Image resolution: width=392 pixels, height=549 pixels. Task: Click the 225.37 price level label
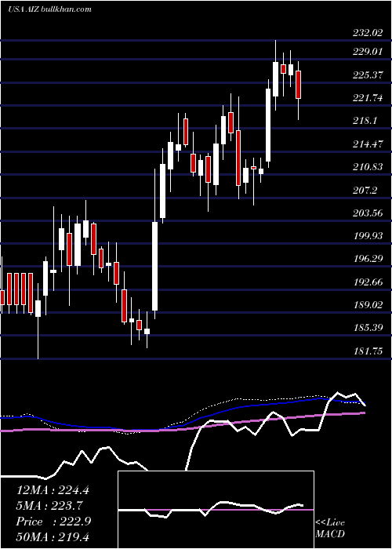pos(368,75)
